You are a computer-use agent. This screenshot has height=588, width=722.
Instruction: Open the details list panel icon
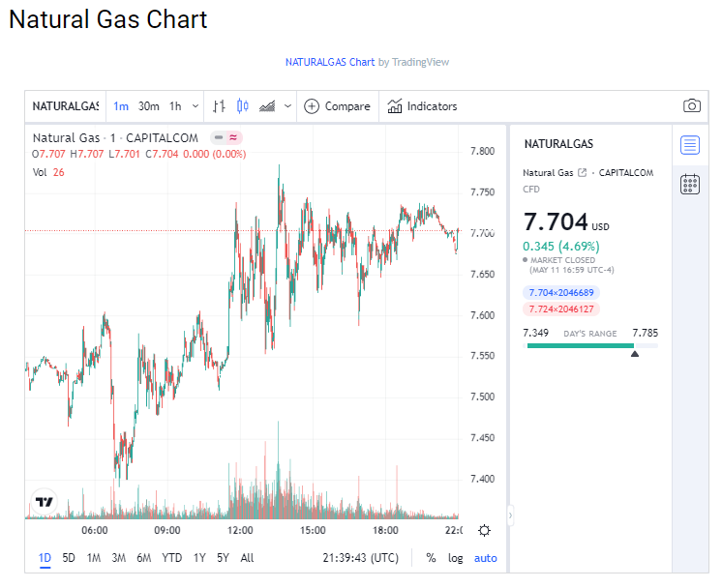(x=690, y=145)
